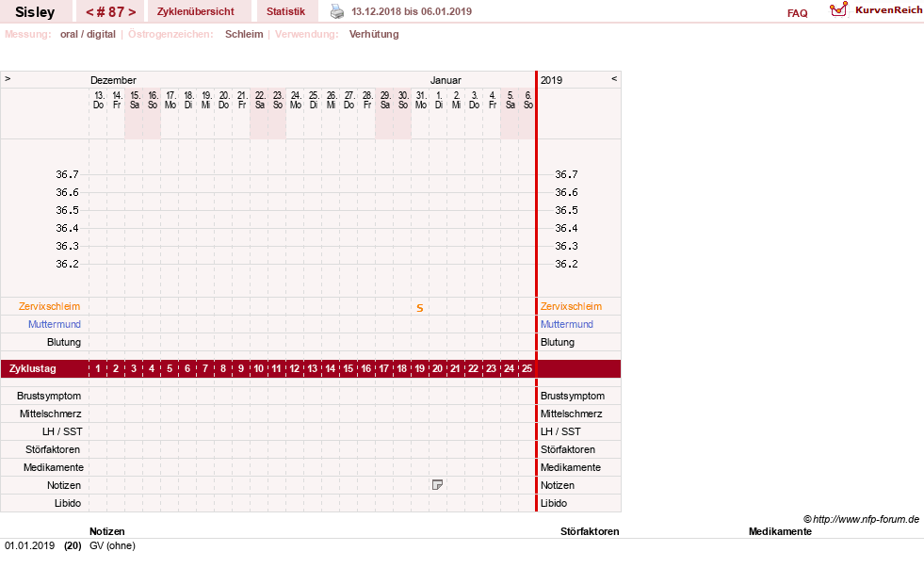This screenshot has height=568, width=924.
Task: Click left Blutung row label
Action: click(64, 342)
